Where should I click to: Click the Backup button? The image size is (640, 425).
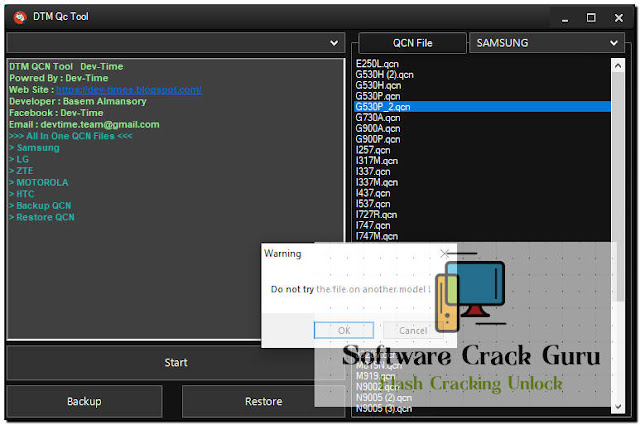(84, 401)
